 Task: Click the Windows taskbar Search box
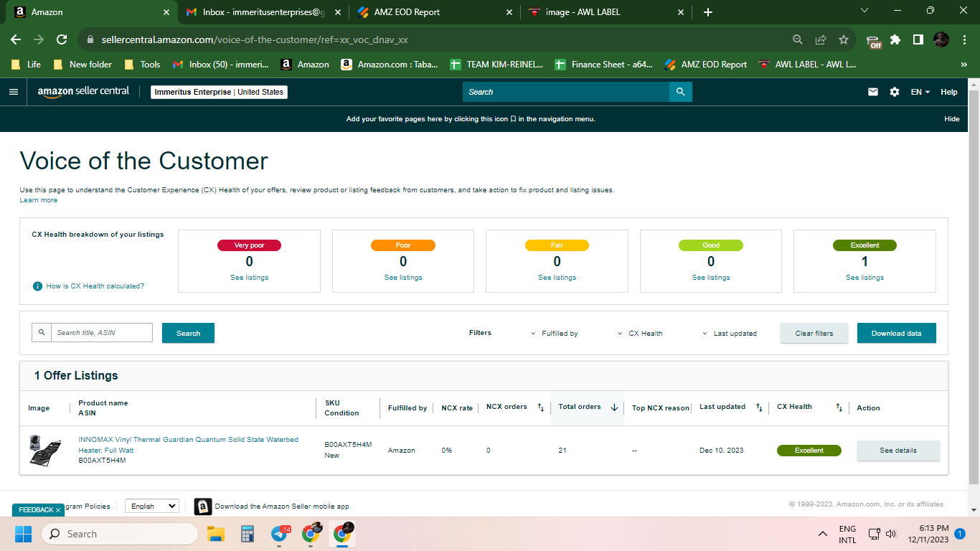point(119,534)
